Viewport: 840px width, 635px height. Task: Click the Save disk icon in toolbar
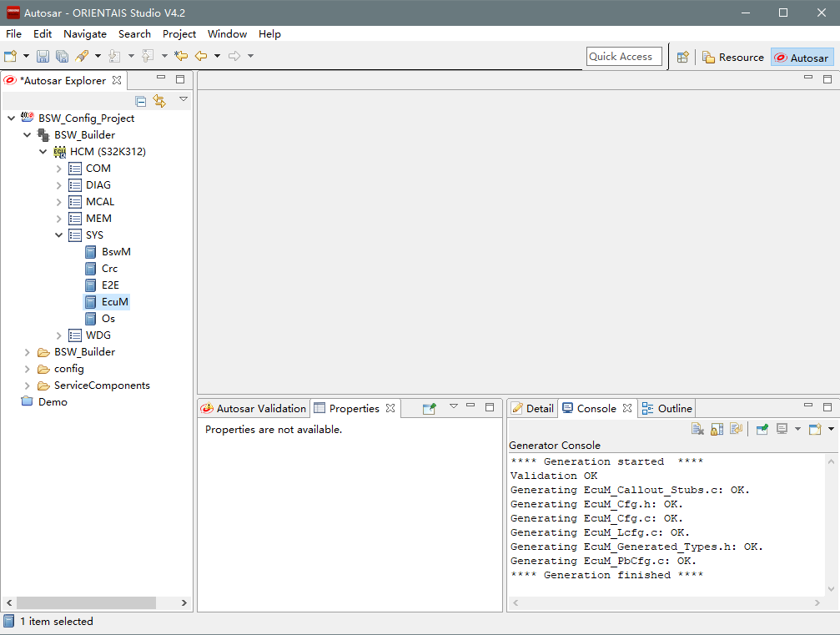[x=43, y=57]
